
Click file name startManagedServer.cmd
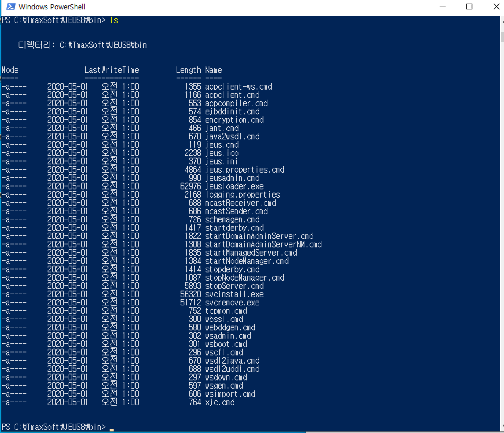pyautogui.click(x=251, y=253)
